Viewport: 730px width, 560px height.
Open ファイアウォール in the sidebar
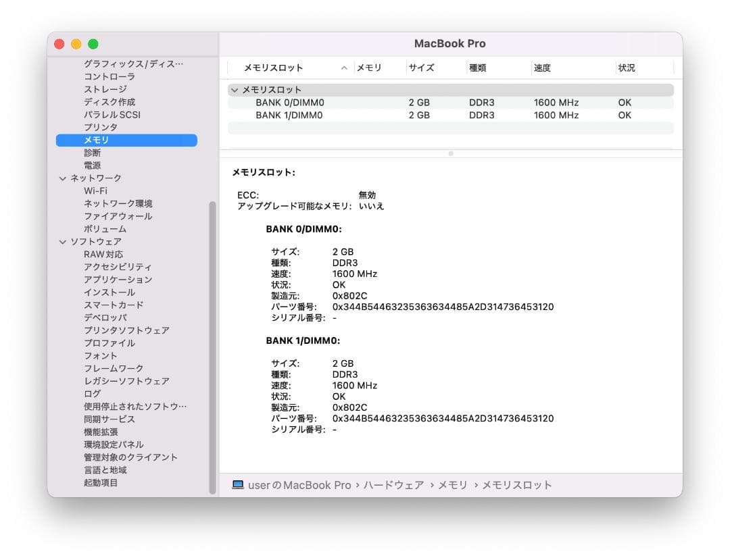click(x=118, y=216)
